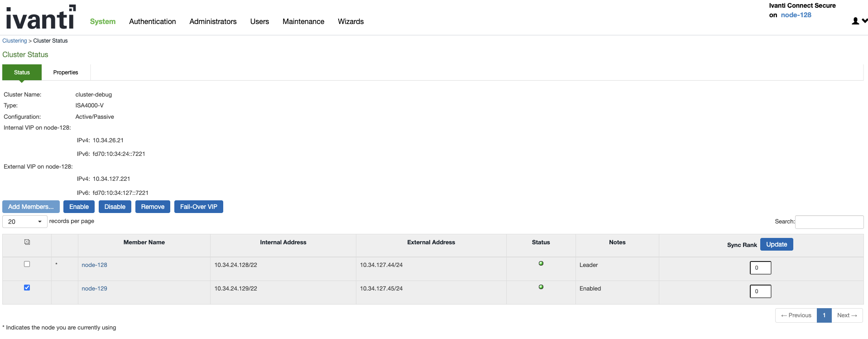Follow the Clustering breadcrumb link

point(14,41)
